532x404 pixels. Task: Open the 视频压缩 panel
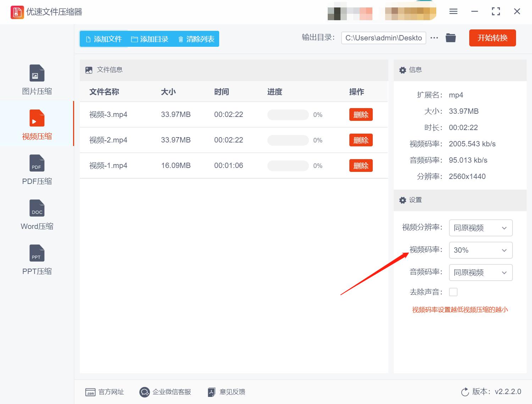click(37, 123)
